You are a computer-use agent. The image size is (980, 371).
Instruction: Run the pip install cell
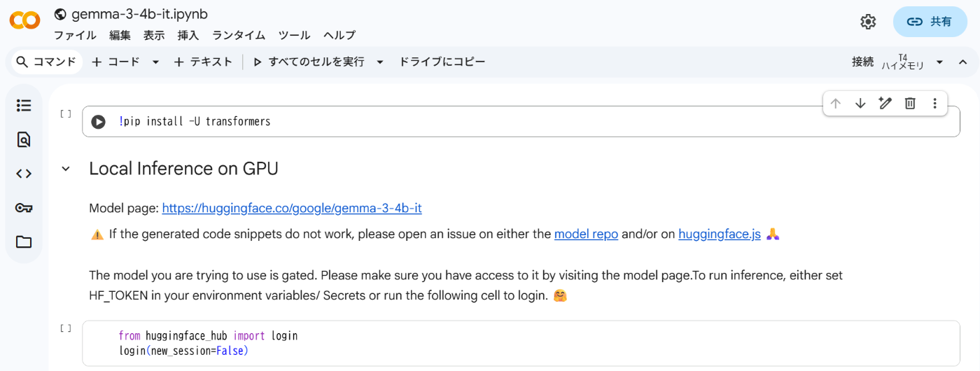(x=99, y=122)
